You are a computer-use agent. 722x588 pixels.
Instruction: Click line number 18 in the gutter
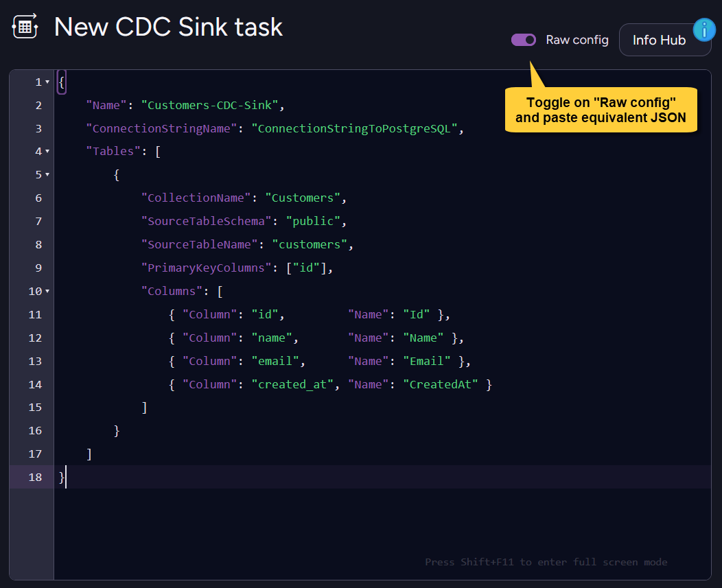tap(35, 477)
